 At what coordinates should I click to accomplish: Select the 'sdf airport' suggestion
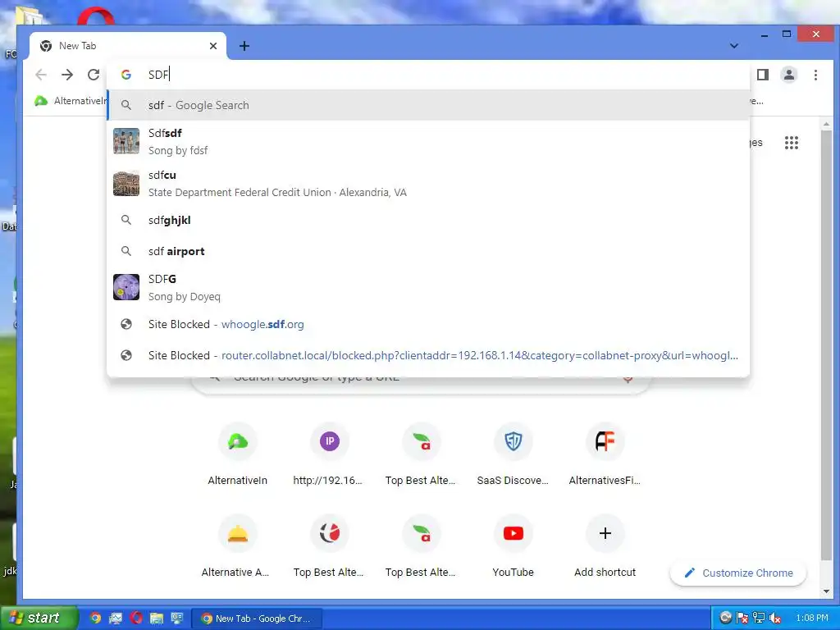428,251
